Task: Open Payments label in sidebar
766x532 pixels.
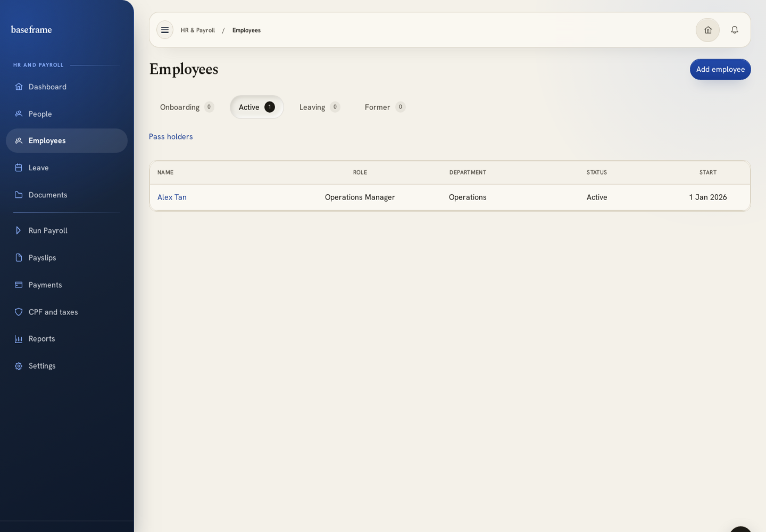Action: 45,285
